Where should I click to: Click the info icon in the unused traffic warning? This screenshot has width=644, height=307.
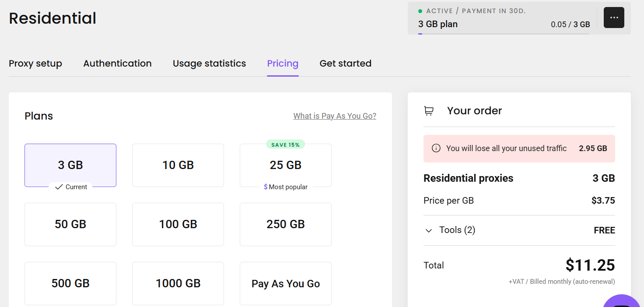click(x=436, y=148)
